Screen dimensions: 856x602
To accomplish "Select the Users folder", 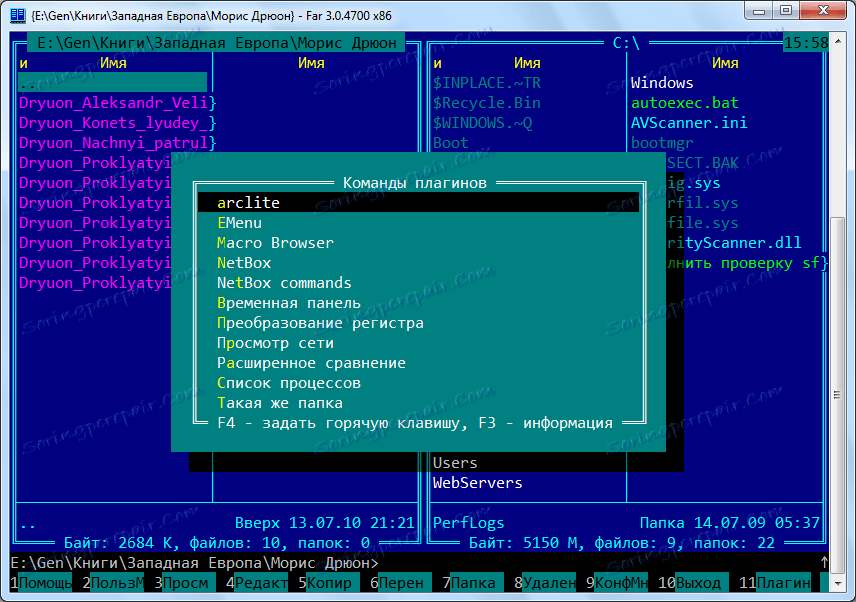I will click(455, 463).
